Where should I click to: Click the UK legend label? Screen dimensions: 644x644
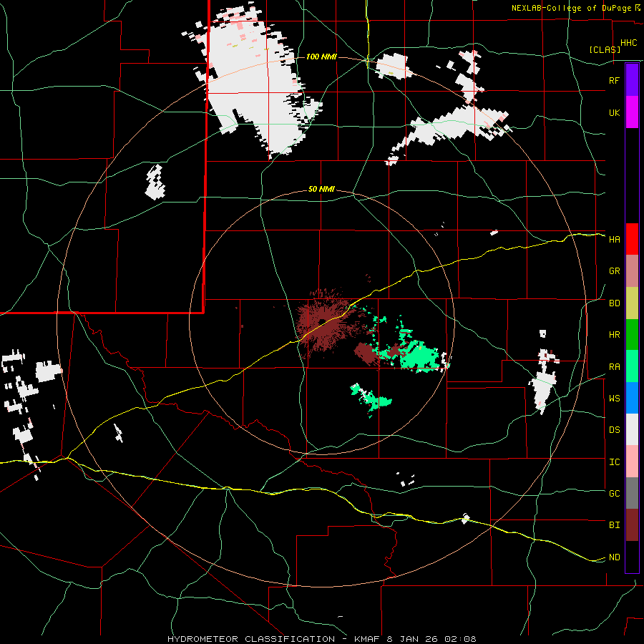[614, 112]
